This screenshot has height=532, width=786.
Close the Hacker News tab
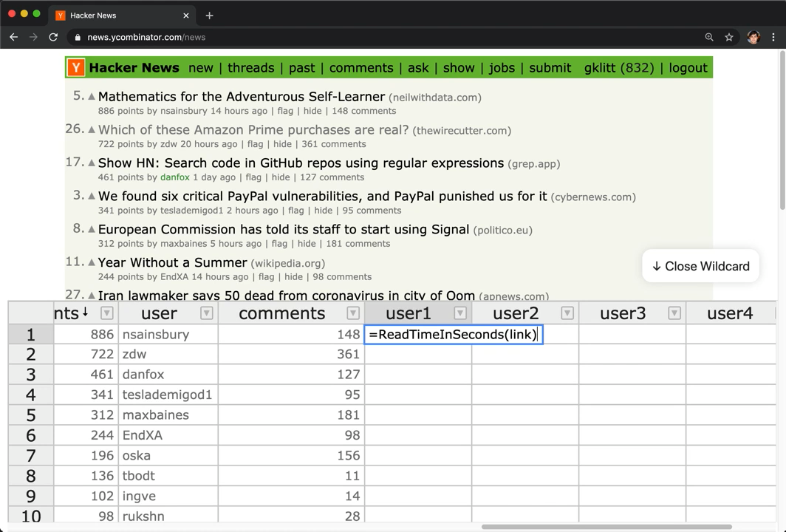186,16
